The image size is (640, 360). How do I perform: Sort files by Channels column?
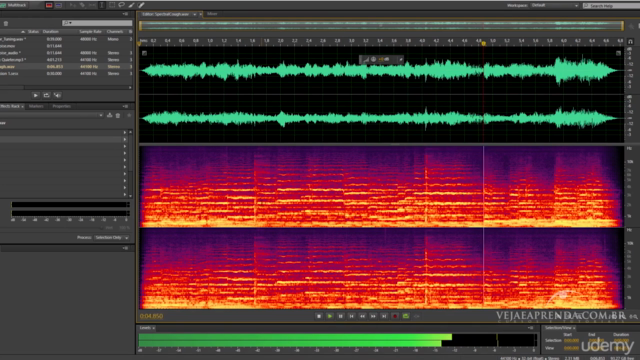pos(115,31)
